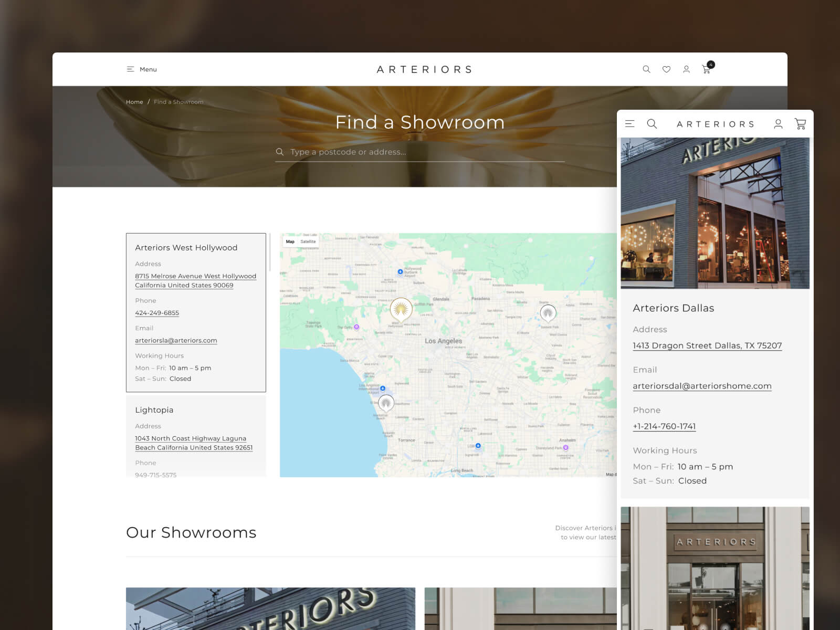This screenshot has width=840, height=630.
Task: Click West Hollywood 'Mon – Fri: 10 am – 5 pm'
Action: pyautogui.click(x=173, y=368)
